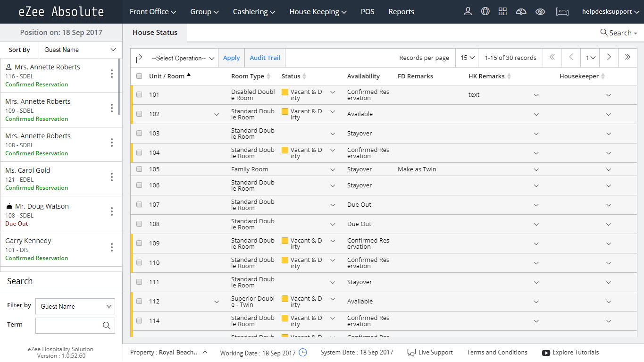The height and width of the screenshot is (362, 644).
Task: Click the four-square grid icon in header
Action: pos(502,12)
